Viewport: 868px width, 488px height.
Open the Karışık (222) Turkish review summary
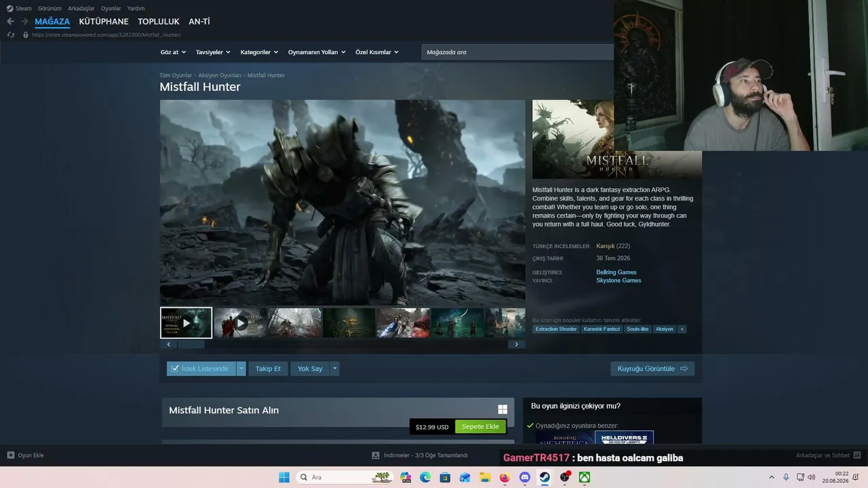pyautogui.click(x=613, y=246)
